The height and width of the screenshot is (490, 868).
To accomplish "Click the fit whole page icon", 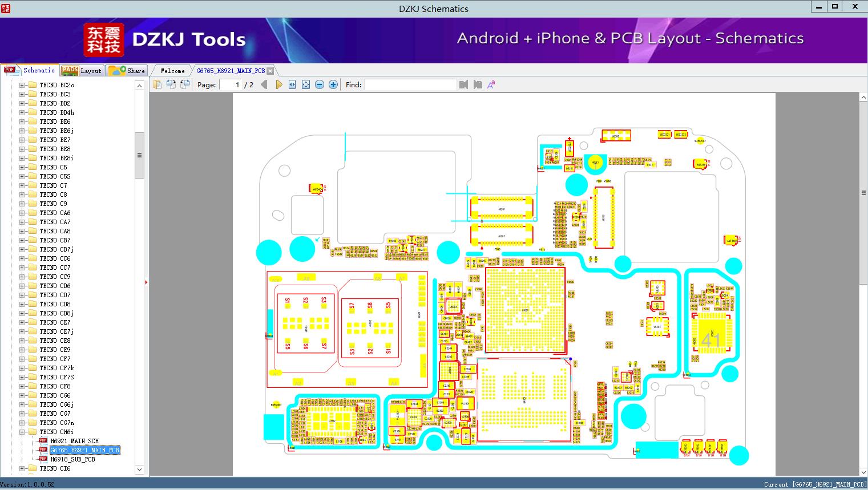I will coord(306,84).
